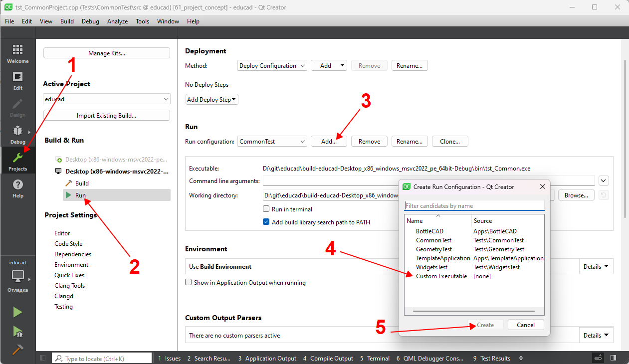Open the Edit mode in the left sidebar

17,81
